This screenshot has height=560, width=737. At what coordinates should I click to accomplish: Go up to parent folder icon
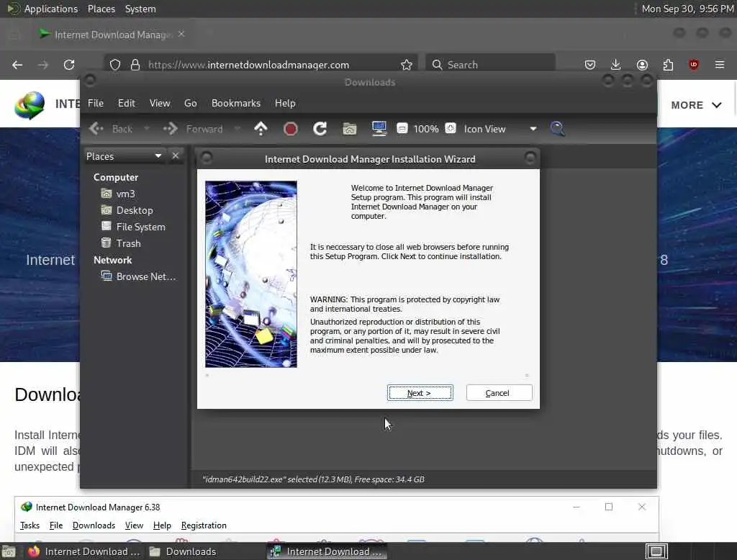click(x=261, y=128)
